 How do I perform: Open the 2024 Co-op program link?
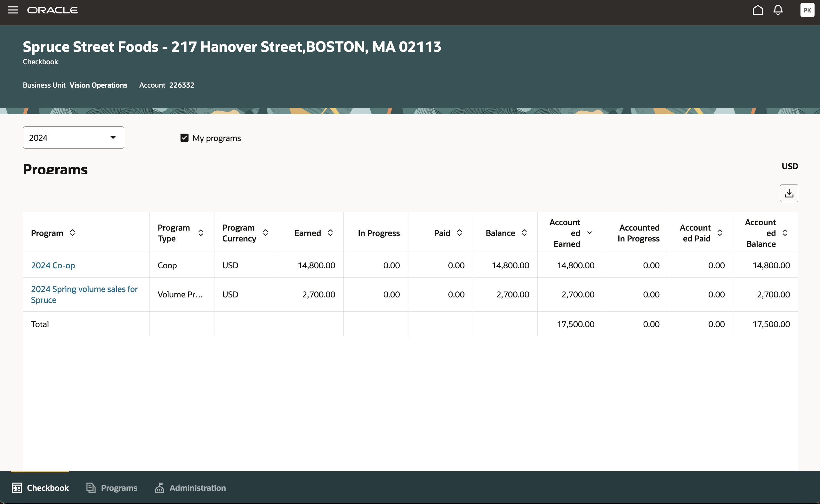click(x=53, y=265)
